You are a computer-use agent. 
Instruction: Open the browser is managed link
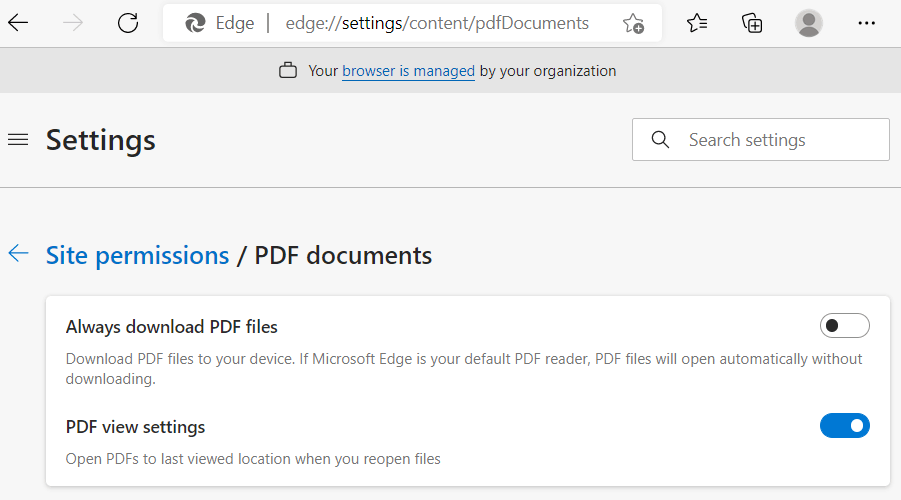408,71
